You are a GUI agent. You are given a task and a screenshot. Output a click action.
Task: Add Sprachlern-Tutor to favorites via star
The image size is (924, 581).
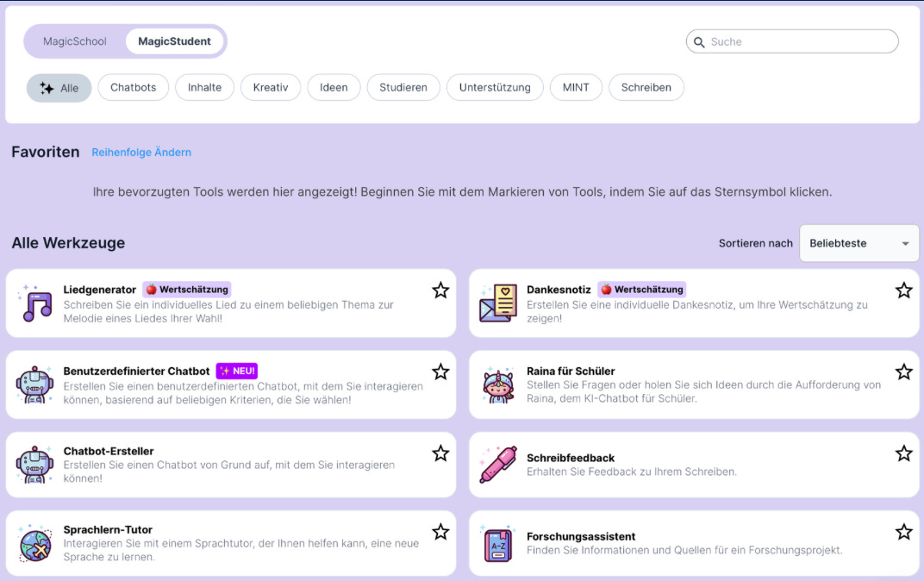point(440,532)
